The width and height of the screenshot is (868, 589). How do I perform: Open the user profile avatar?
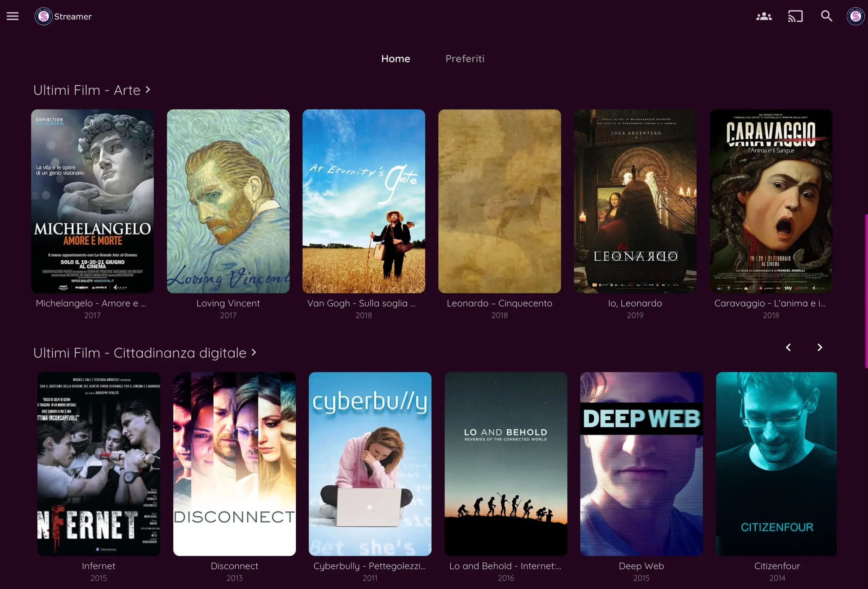[855, 16]
